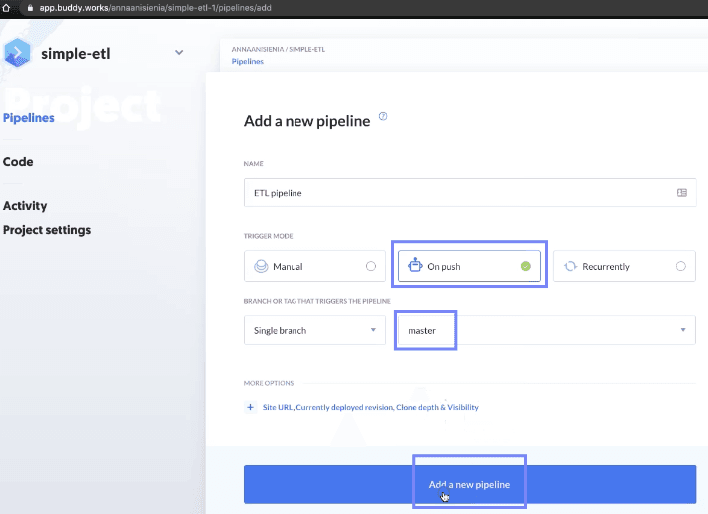Open Code in the sidebar
The height and width of the screenshot is (514, 708).
click(x=18, y=162)
